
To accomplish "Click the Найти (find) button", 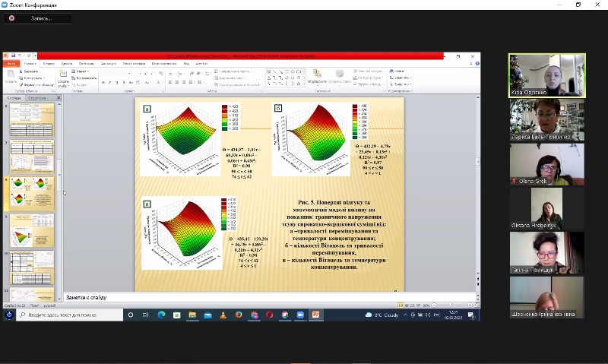I will (397, 71).
